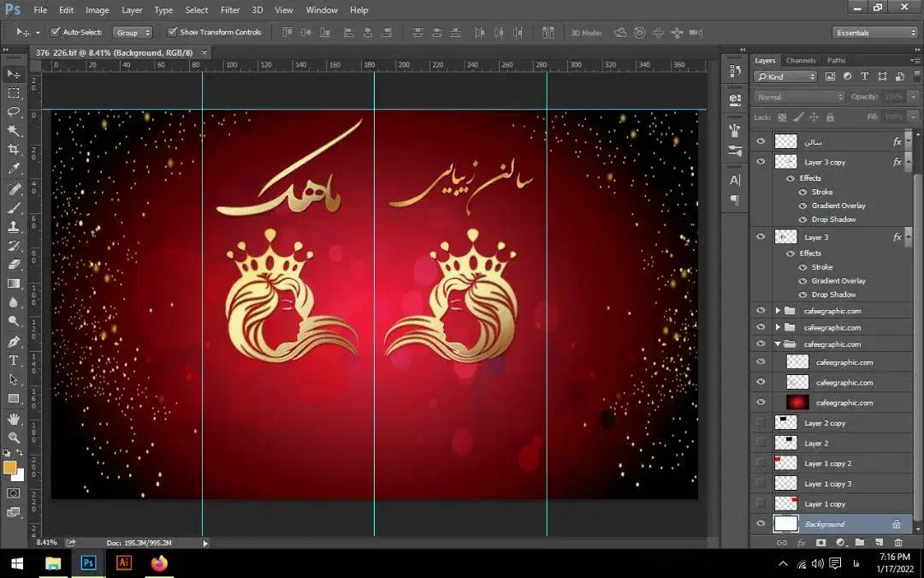
Task: Open the Normal blend mode dropdown
Action: pos(798,97)
